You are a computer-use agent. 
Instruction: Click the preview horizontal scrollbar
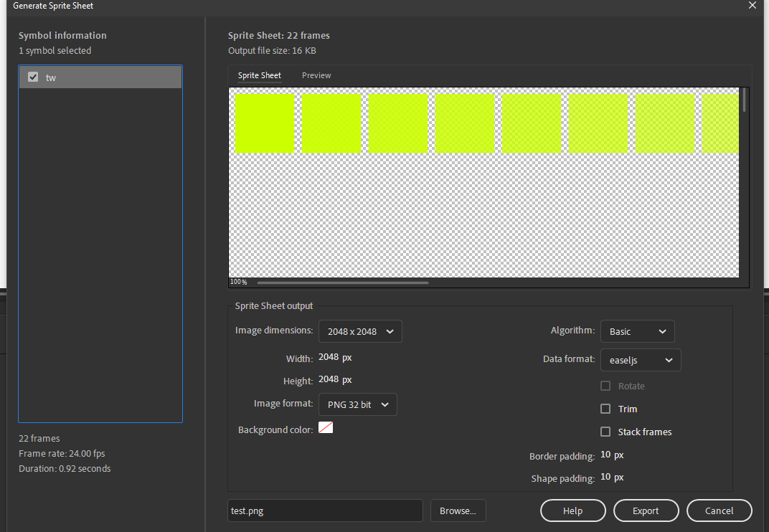[x=342, y=282]
